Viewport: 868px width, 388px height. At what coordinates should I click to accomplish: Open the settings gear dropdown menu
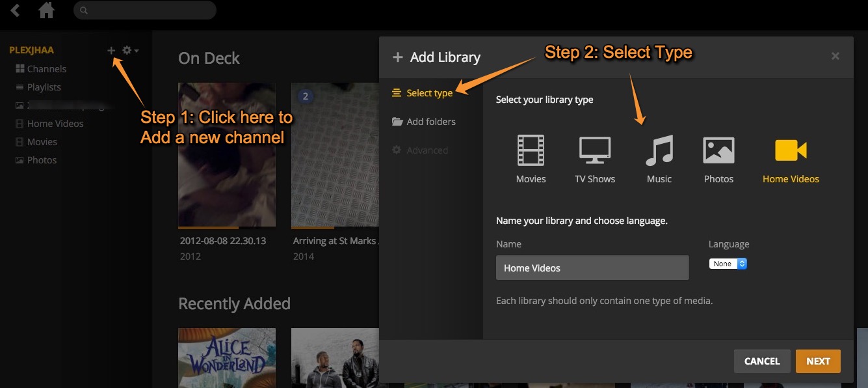[x=129, y=50]
